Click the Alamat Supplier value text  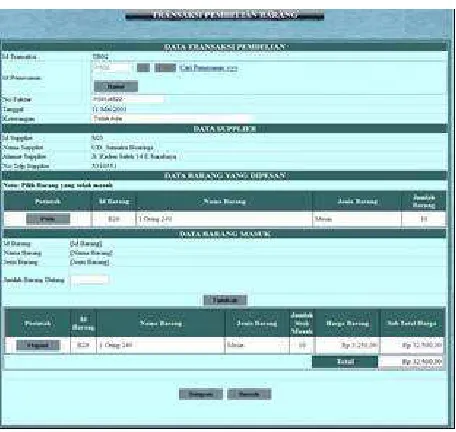point(134,156)
